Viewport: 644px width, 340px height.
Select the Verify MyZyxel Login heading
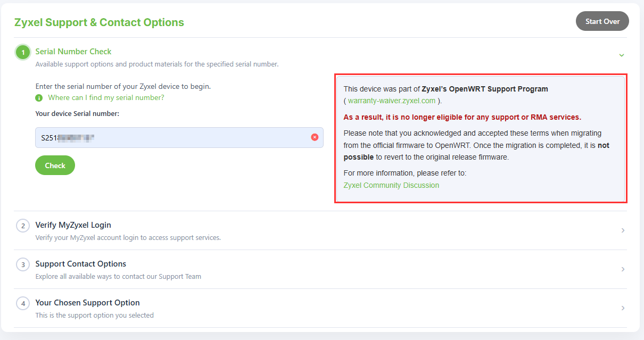[73, 225]
